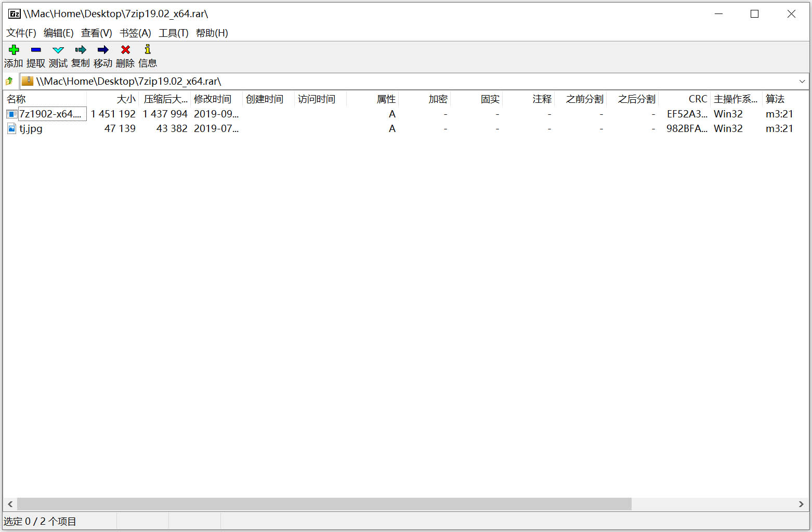Click the green Add (添加) toolbar icon
Screen dimensions: 812x532
(14, 50)
